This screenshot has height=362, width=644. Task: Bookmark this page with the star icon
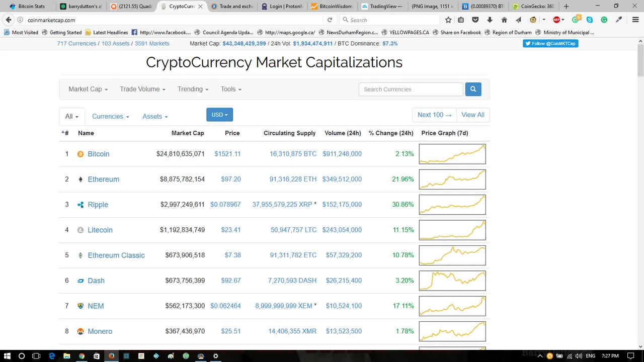448,20
